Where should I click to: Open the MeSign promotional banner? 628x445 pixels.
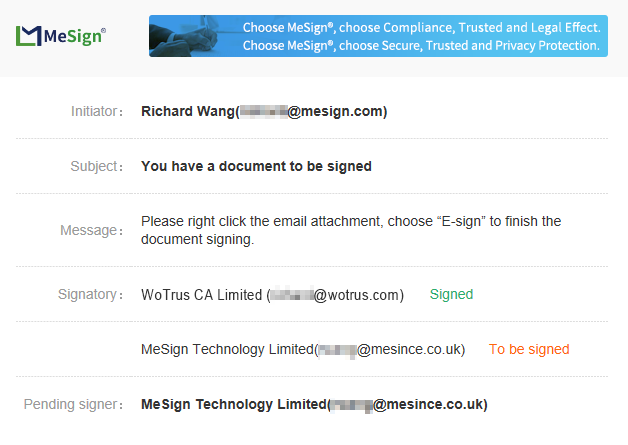coord(378,36)
